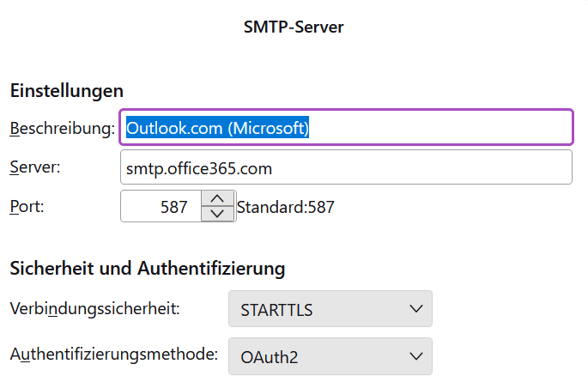Image resolution: width=588 pixels, height=376 pixels.
Task: Click the Beschreibung label
Action: pos(62,128)
